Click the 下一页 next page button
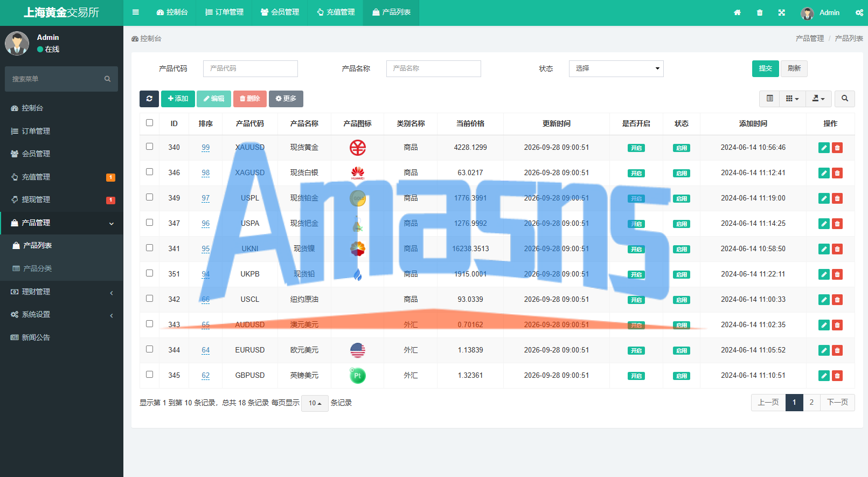Screen dimensions: 868x477 837,403
